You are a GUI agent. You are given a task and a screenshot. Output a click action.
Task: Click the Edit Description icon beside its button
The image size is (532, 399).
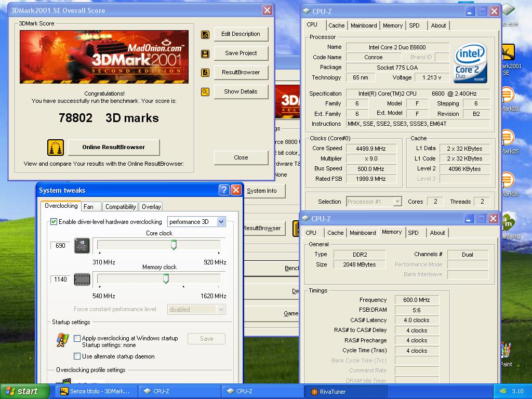[x=205, y=35]
